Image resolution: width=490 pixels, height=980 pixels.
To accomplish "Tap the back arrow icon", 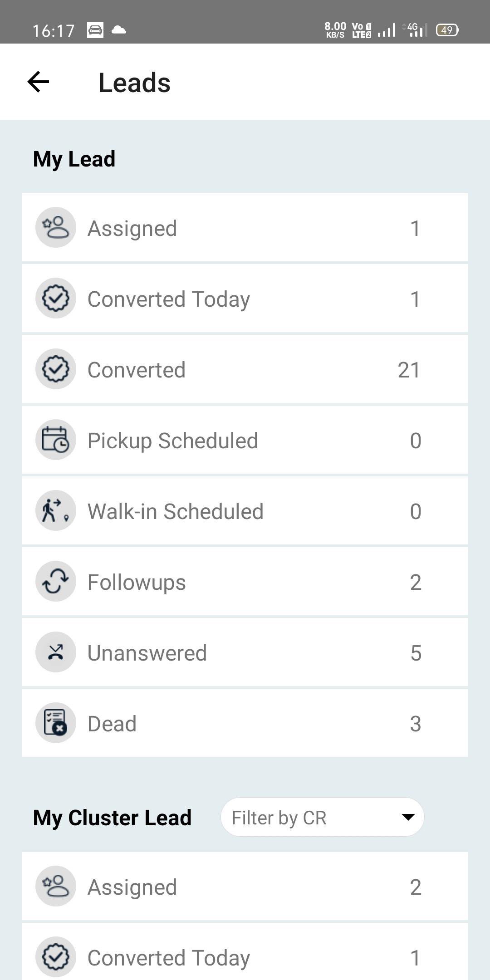I will (38, 82).
